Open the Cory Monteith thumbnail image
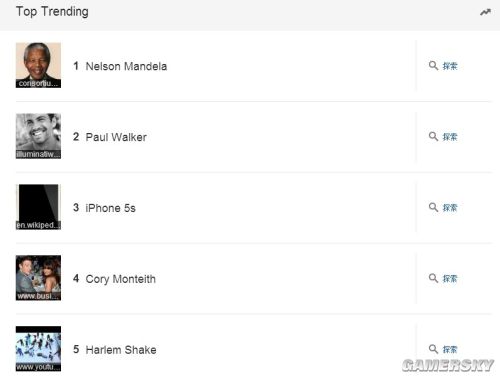The height and width of the screenshot is (377, 500). (x=38, y=278)
